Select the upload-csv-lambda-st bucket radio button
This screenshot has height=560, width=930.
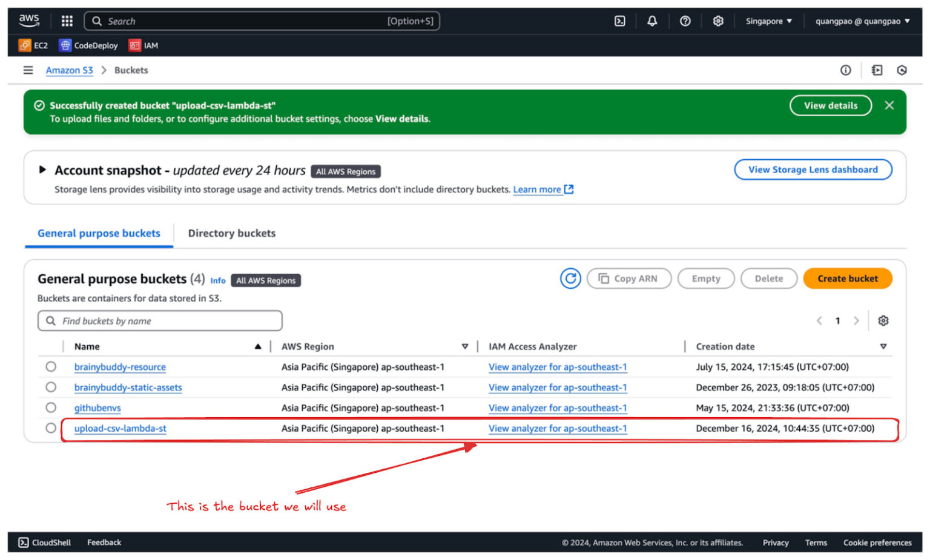point(51,429)
